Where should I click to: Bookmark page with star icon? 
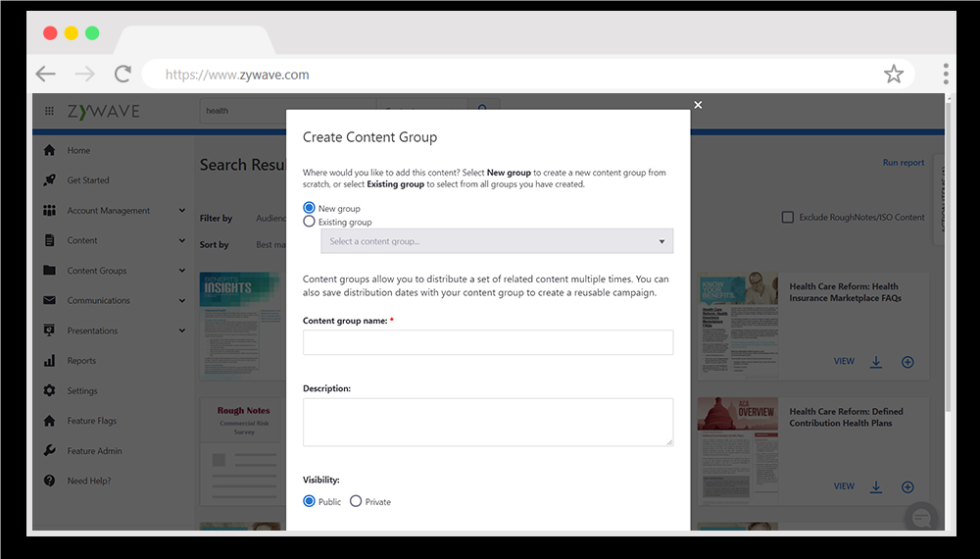pyautogui.click(x=894, y=74)
